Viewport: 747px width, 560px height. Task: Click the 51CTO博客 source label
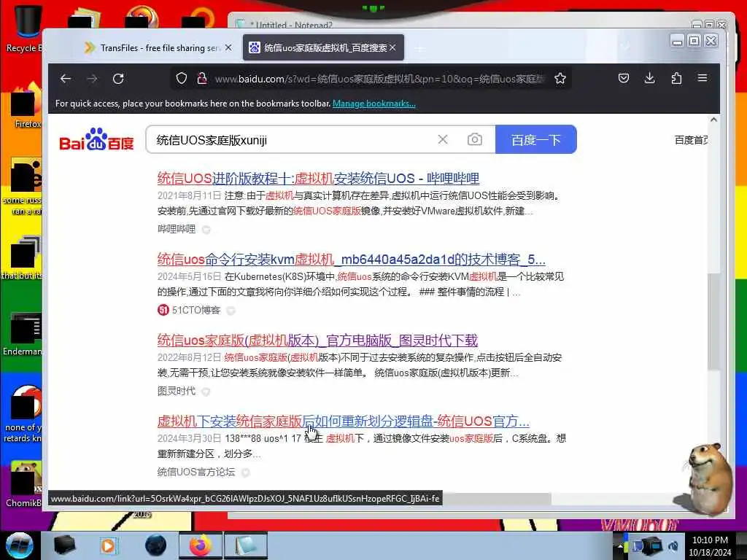(x=196, y=311)
